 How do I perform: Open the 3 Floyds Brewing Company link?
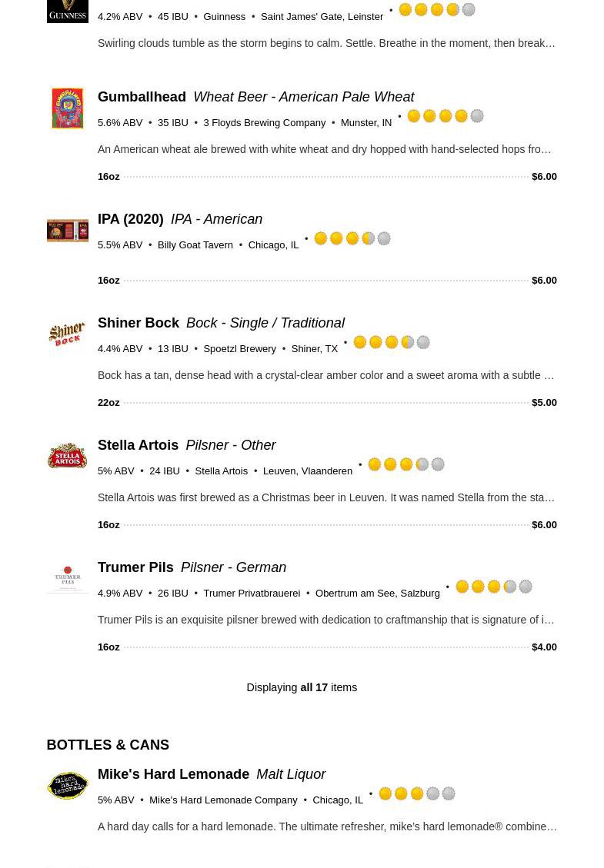pos(264,123)
